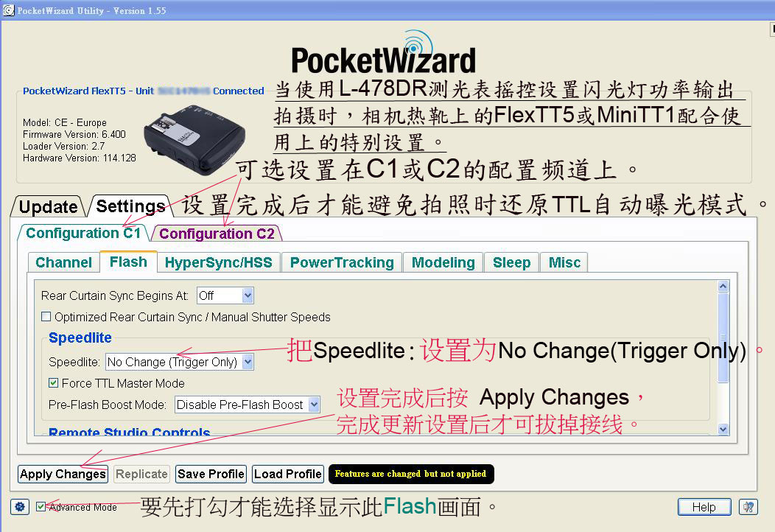Switch to the Channel tab
775x532 pixels.
[64, 262]
